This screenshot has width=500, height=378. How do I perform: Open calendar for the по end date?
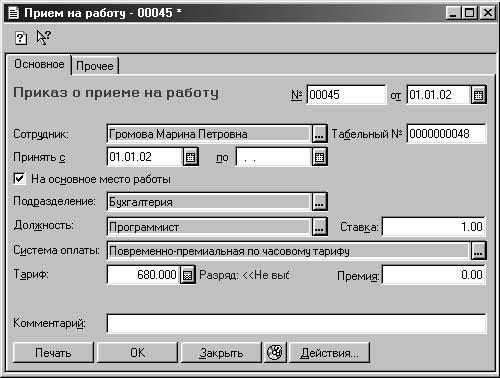pos(319,157)
